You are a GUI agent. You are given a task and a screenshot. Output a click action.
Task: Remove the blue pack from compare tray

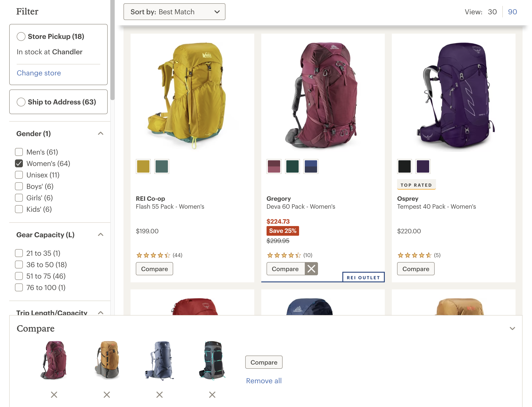[x=159, y=395]
